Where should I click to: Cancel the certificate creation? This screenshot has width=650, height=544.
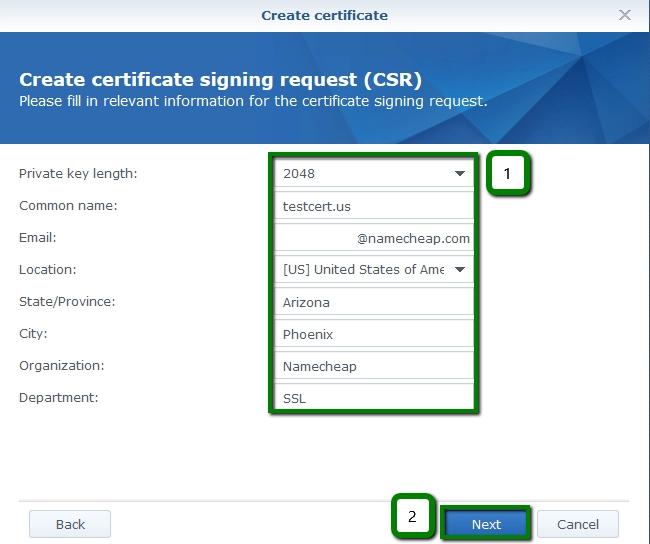[577, 524]
